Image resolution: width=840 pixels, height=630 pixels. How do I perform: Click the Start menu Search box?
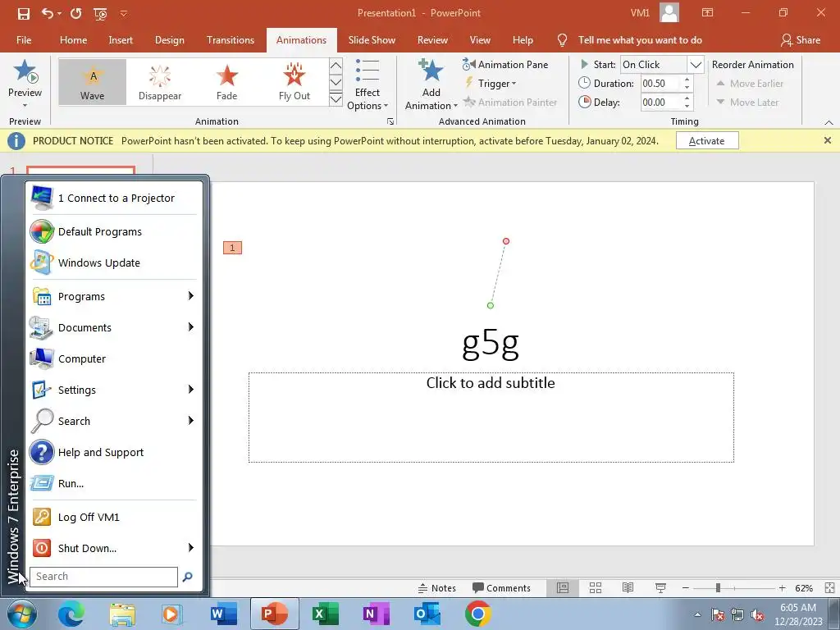[x=103, y=577]
